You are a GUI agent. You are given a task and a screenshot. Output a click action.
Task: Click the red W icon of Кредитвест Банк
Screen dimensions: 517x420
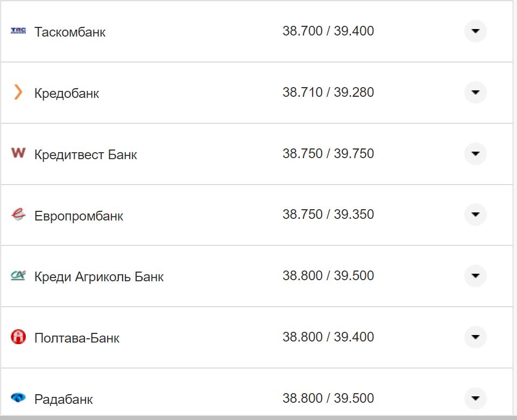[18, 153]
